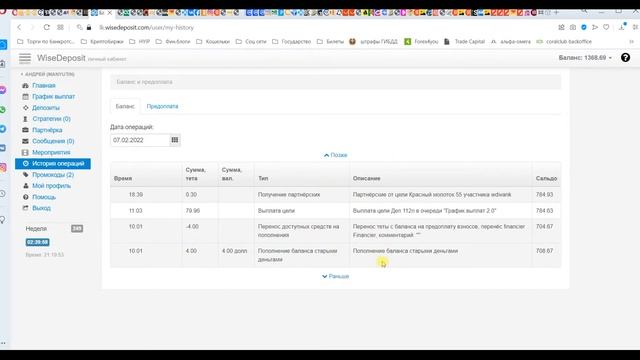Load earlier operations with Раньше
Viewport: 640px width, 360px height.
click(336, 276)
